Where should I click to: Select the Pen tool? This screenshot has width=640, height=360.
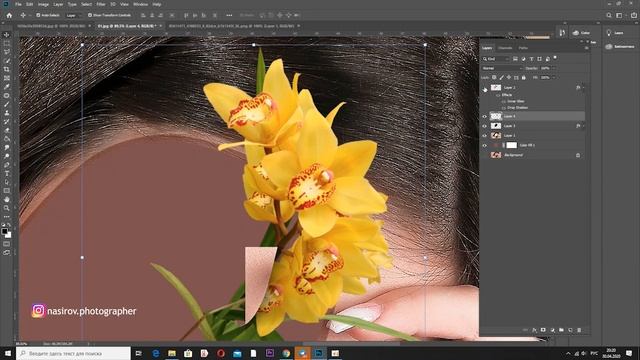click(x=7, y=165)
